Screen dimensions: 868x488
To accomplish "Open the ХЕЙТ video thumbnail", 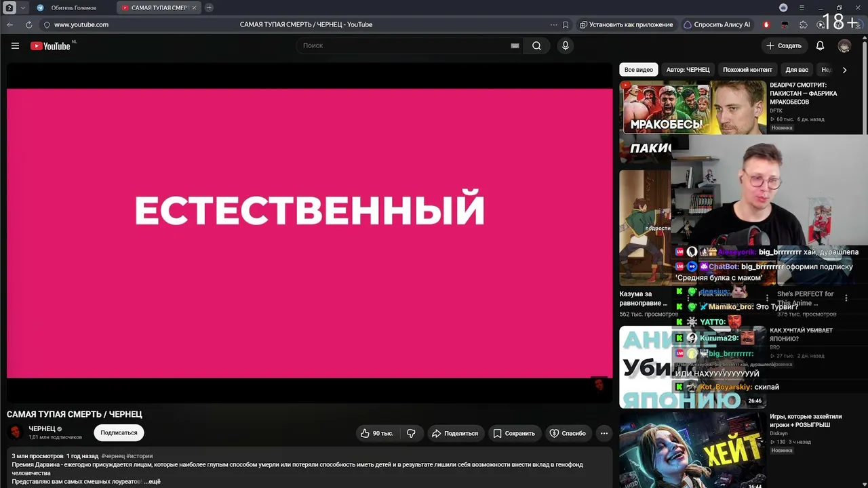I will coord(692,450).
